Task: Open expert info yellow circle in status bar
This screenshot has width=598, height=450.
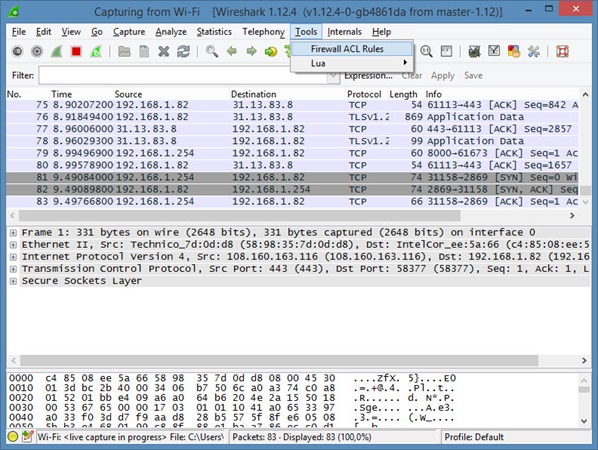Action: tap(13, 437)
